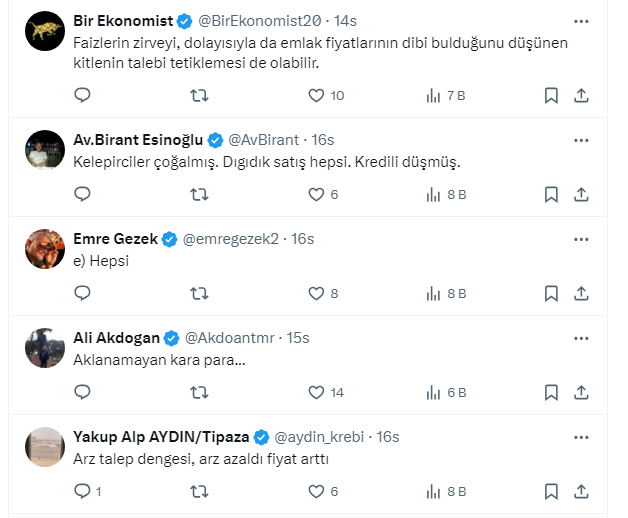
Task: Share Av.Birant Esinoğlu's tweet
Action: coord(581,195)
